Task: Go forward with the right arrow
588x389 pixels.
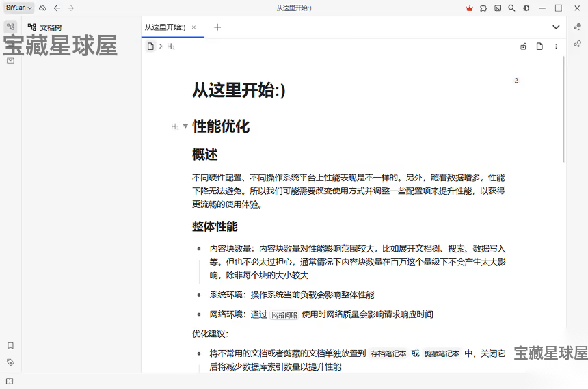Action: [x=71, y=8]
